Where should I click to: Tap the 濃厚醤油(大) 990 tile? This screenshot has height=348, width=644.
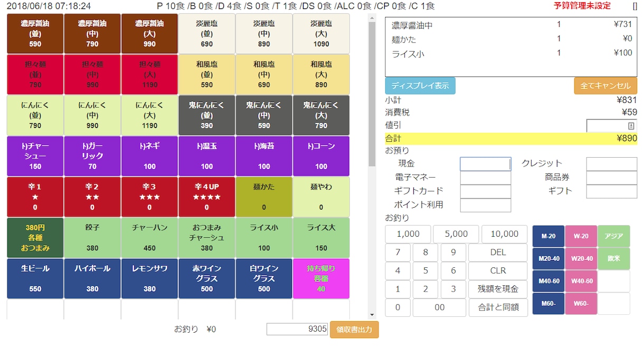tap(149, 34)
